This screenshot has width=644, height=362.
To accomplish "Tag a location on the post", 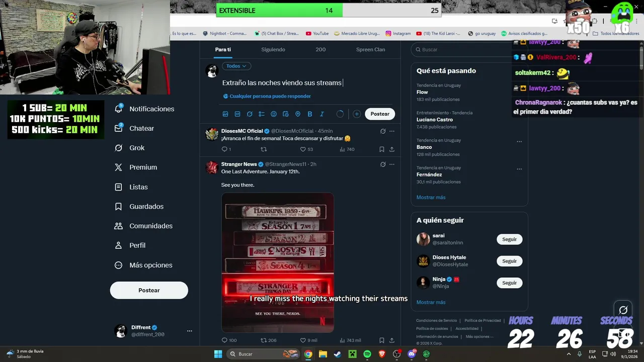I will click(x=298, y=114).
